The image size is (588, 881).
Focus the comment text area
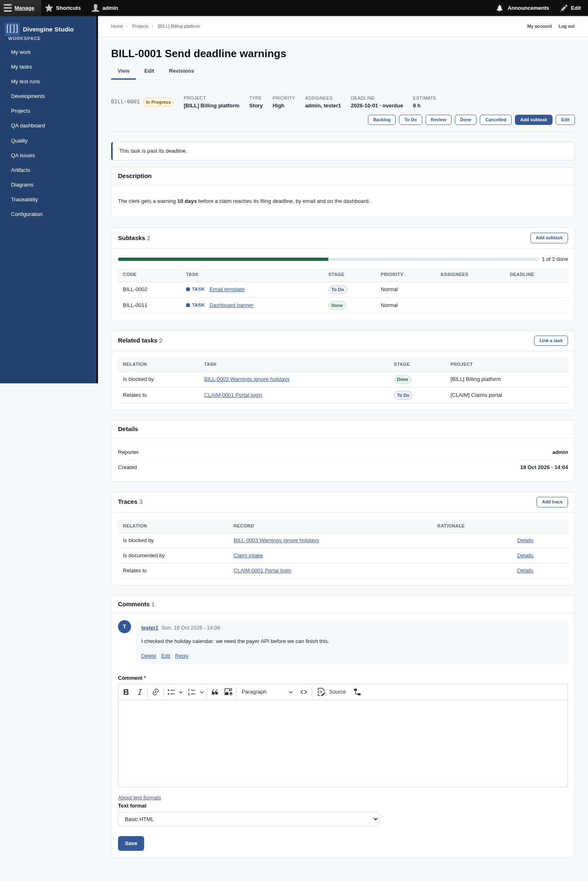343,743
